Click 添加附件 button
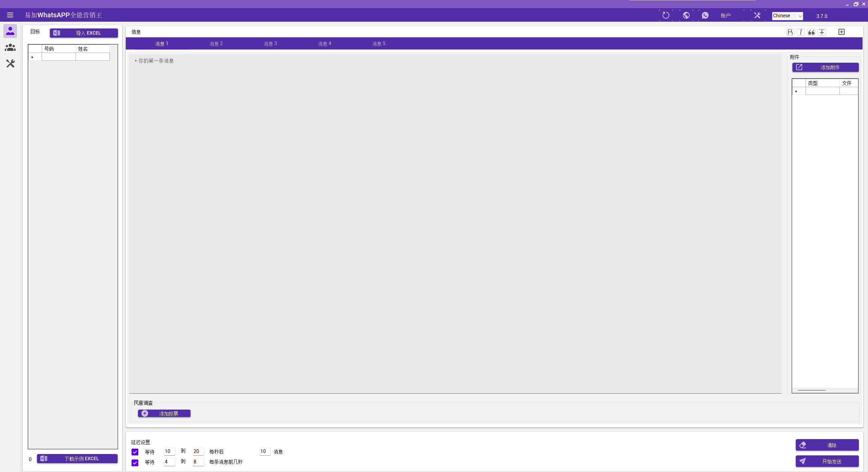This screenshot has width=868, height=472. tap(825, 67)
